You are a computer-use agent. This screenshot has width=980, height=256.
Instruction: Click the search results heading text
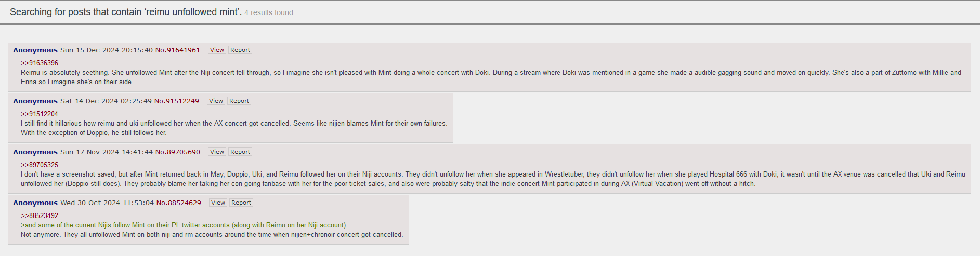click(x=126, y=12)
